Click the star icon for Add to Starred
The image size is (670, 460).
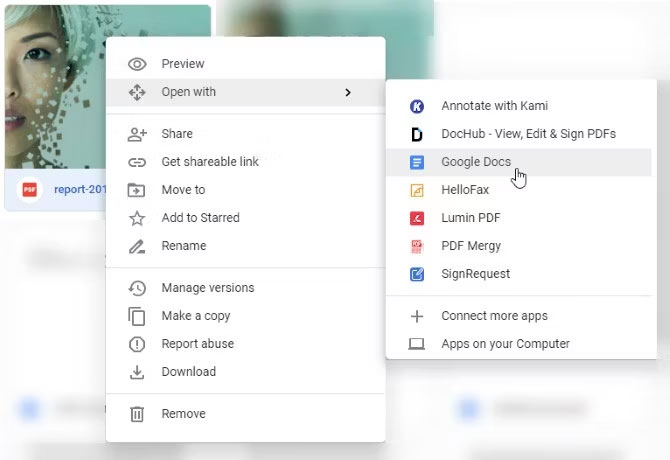pyautogui.click(x=137, y=218)
